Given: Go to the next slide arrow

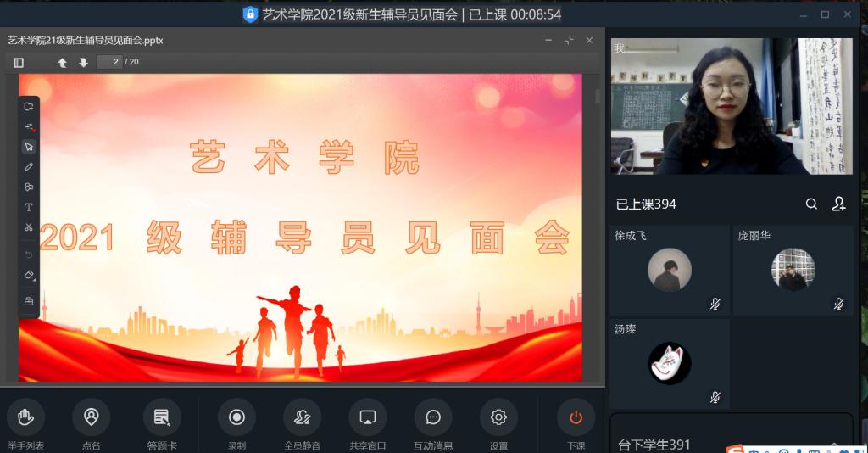Looking at the screenshot, I should (83, 62).
